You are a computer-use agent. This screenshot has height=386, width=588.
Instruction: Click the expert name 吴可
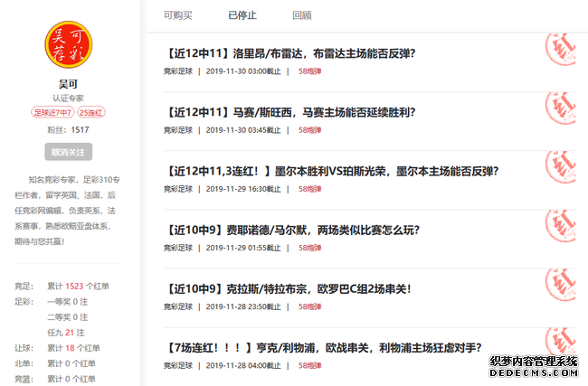(68, 84)
